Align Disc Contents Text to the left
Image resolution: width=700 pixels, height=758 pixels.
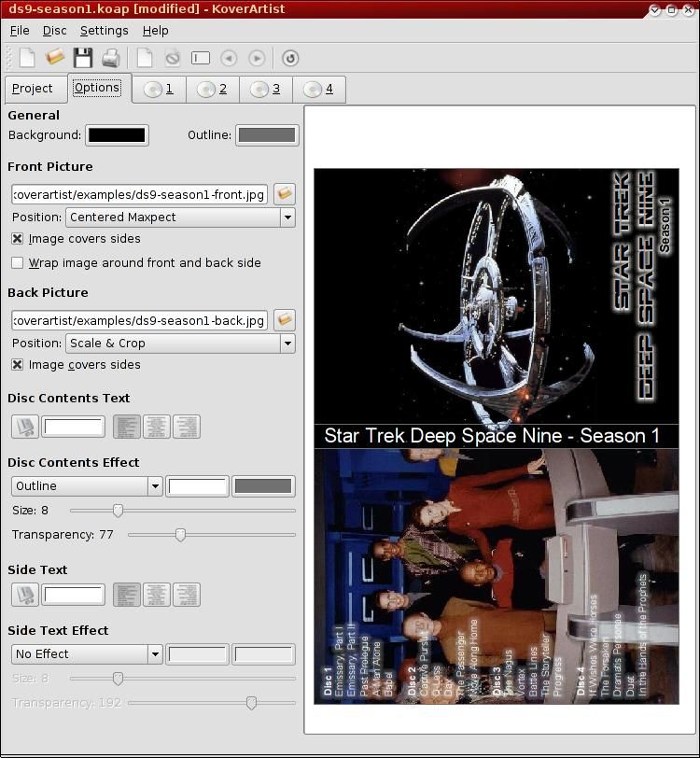(x=127, y=427)
